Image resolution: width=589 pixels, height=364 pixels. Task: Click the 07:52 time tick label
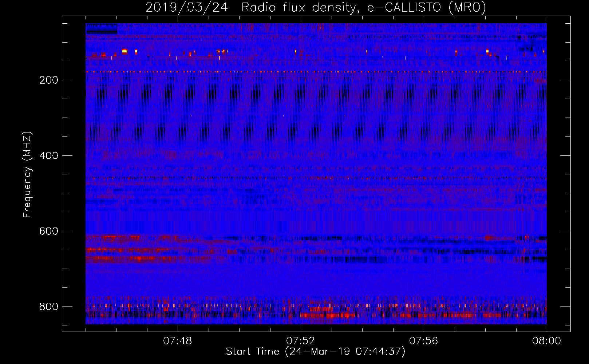300,341
